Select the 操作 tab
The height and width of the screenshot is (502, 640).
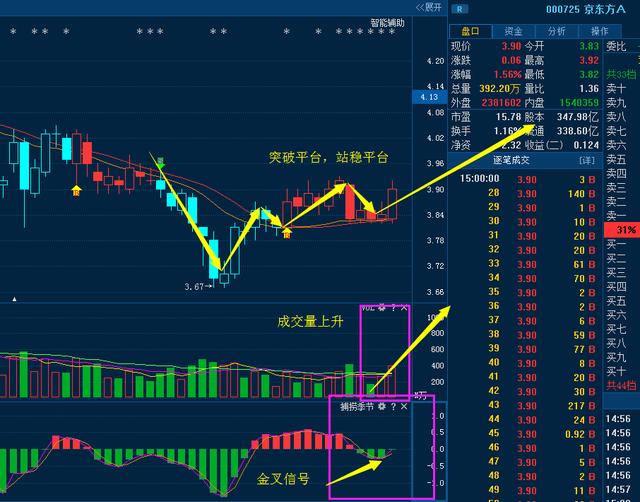[599, 31]
